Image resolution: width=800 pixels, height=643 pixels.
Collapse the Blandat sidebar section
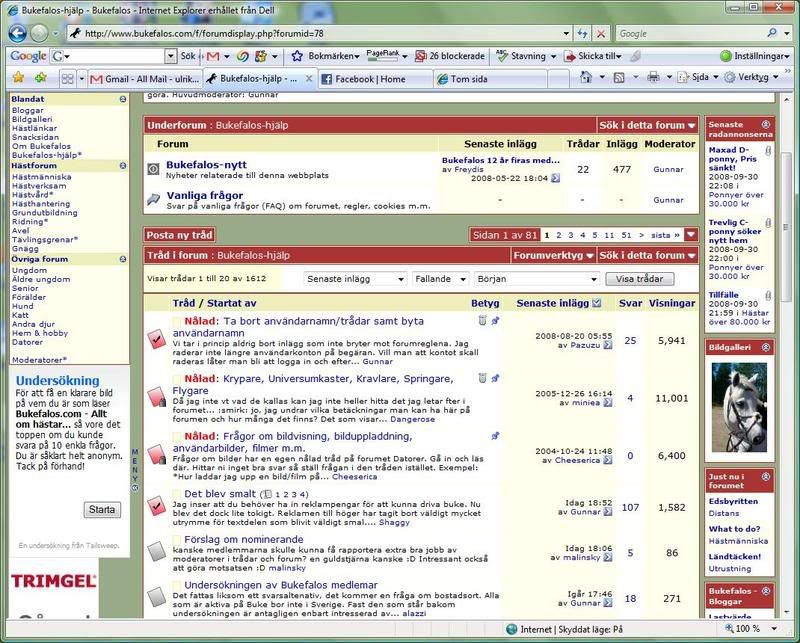click(123, 99)
